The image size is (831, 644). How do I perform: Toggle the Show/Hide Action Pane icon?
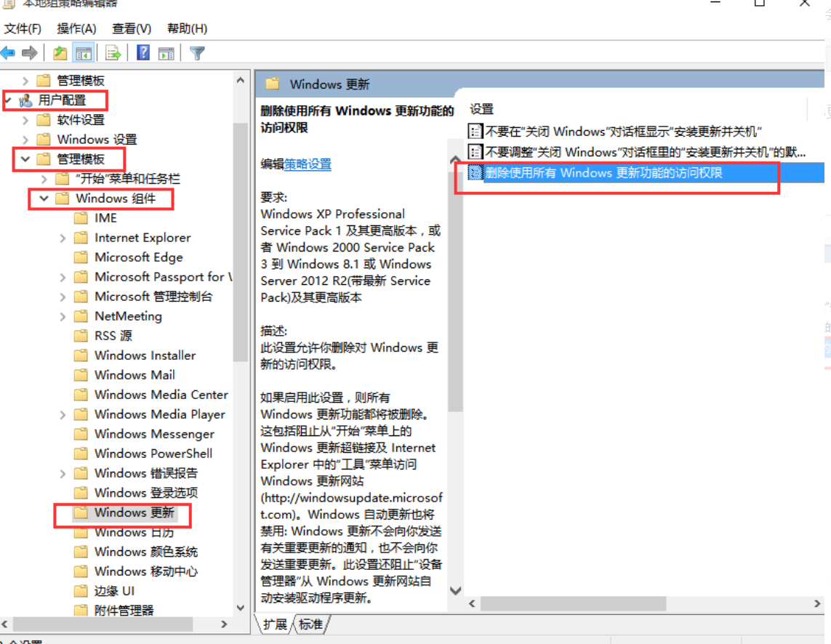pos(166,53)
